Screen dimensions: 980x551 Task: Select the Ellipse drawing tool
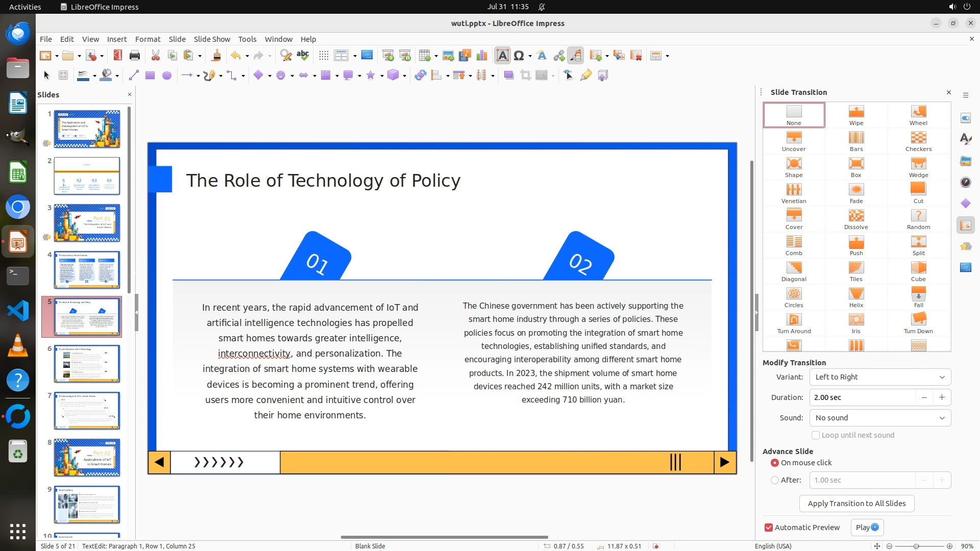[166, 76]
